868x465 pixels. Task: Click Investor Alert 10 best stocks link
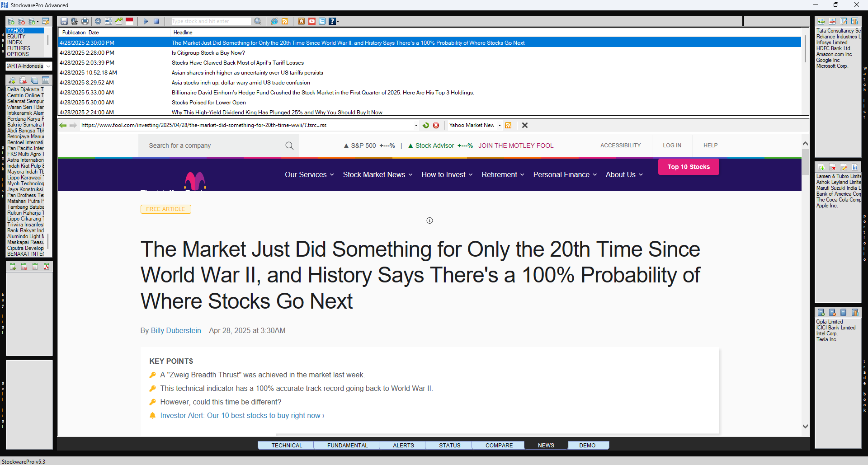pos(242,415)
